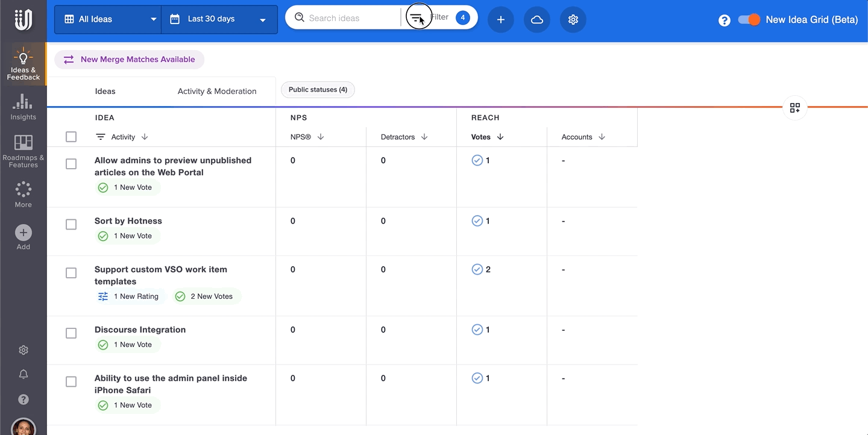Click the votes count 2 for VSO templates
868x435 pixels.
coord(488,269)
